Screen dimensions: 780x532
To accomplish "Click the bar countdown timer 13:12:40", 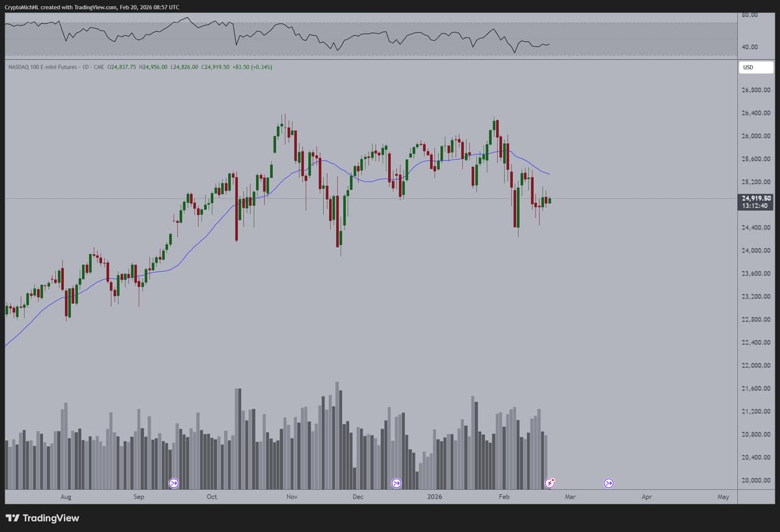I will [755, 206].
